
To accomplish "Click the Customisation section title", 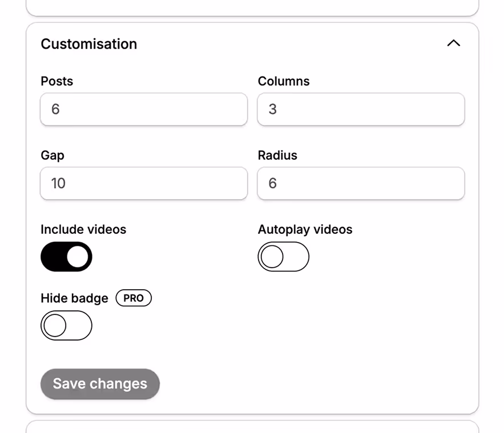I will pyautogui.click(x=88, y=44).
